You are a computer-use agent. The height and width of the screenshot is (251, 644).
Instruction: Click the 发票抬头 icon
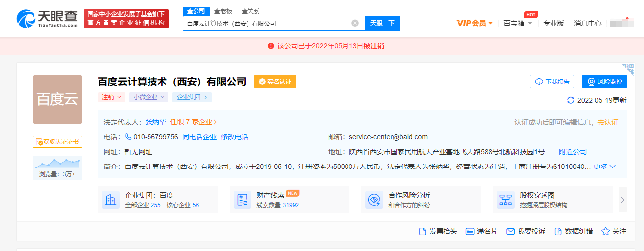(423, 231)
